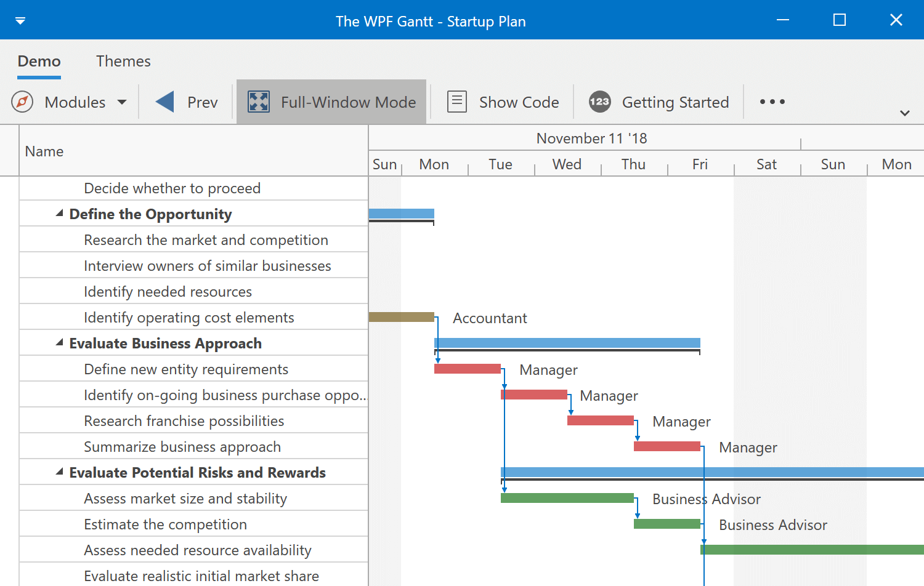Open the Modules dropdown
This screenshot has width=924, height=586.
[x=121, y=102]
